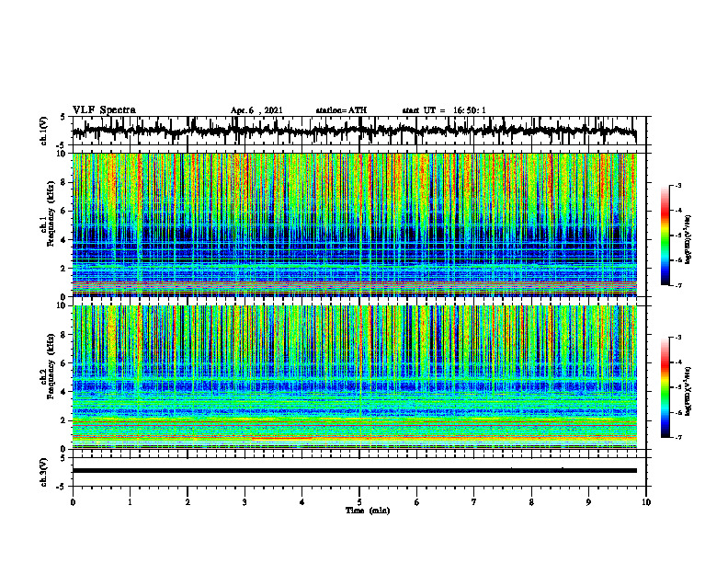Screen dimensions: 728x563
Task: Click the "-3" tick on ch.2 colorbar
Action: (678, 338)
